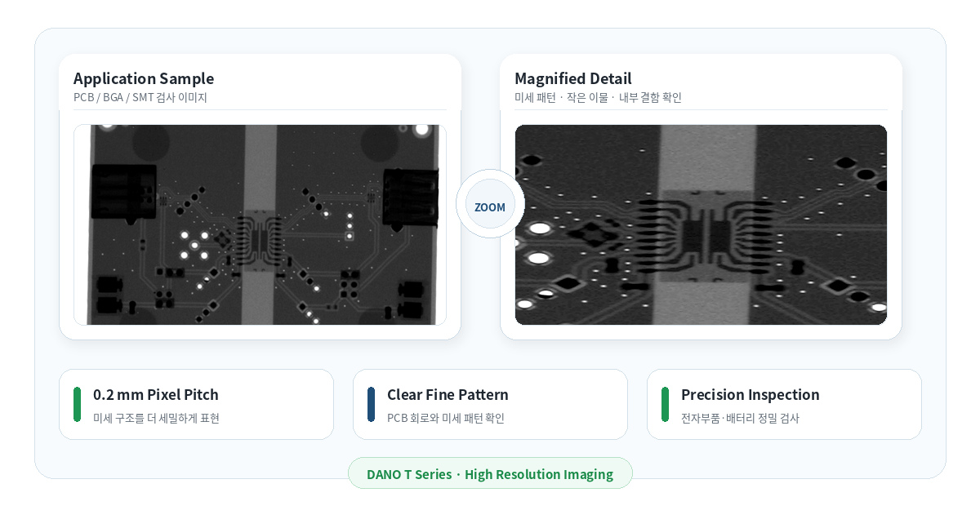Click the PCB 회로와 미세 패턴 확인 description
The width and height of the screenshot is (980, 506).
tap(446, 418)
